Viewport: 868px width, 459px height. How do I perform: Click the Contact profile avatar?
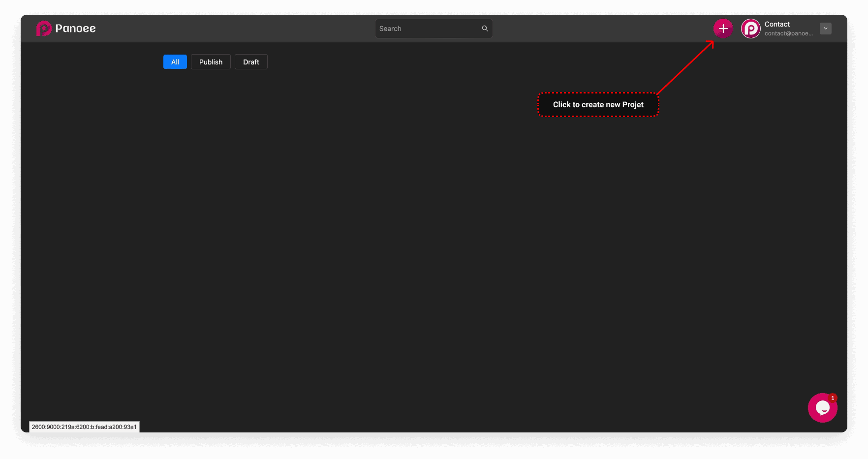(750, 29)
